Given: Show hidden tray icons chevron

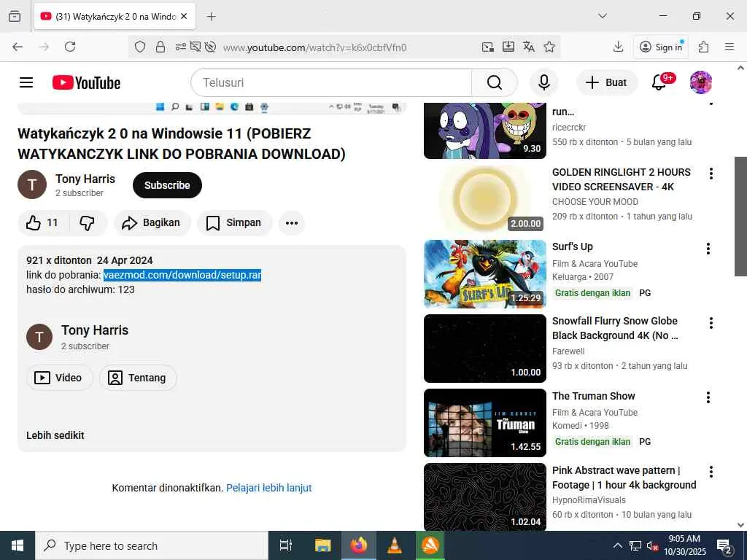Looking at the screenshot, I should click(617, 545).
